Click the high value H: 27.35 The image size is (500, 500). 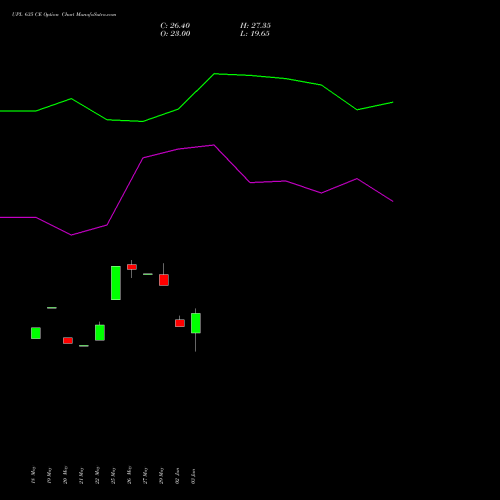click(x=255, y=26)
